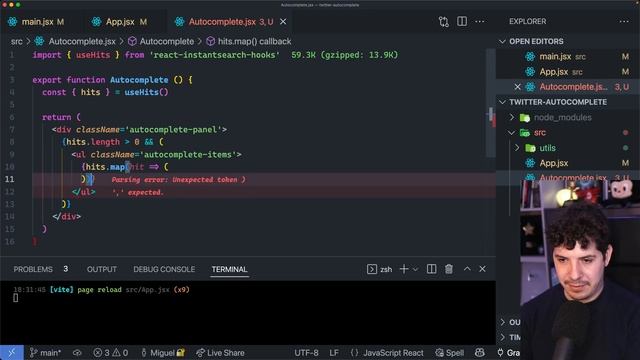Click the vite page reload terminal line
This screenshot has height=360, width=640.
click(101, 290)
